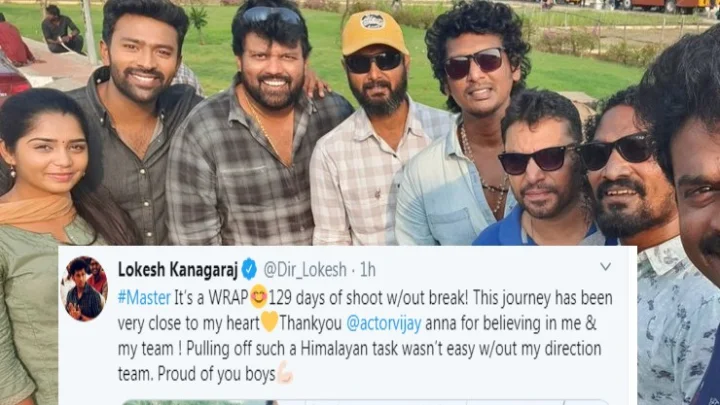Open the tweet's chevron dropdown menu
The width and height of the screenshot is (720, 405).
click(605, 267)
